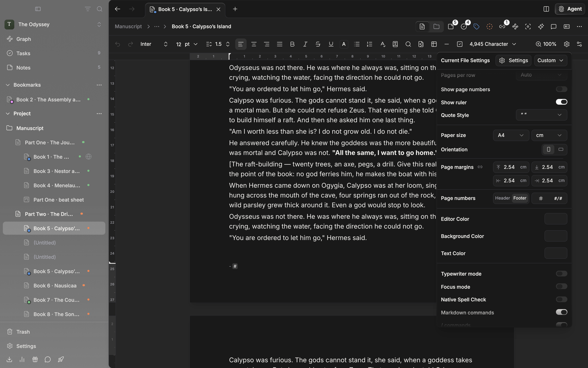
Task: Select Header for page numbers
Action: click(x=502, y=198)
